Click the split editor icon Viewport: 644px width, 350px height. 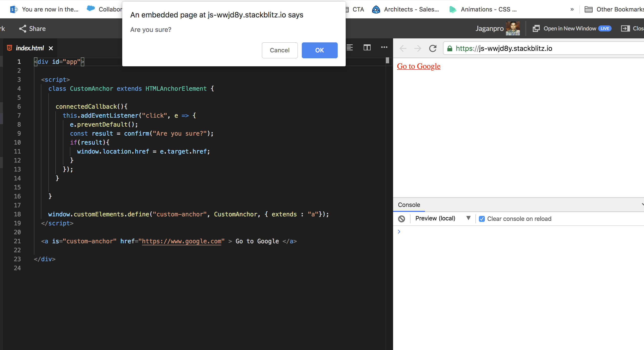pyautogui.click(x=367, y=47)
